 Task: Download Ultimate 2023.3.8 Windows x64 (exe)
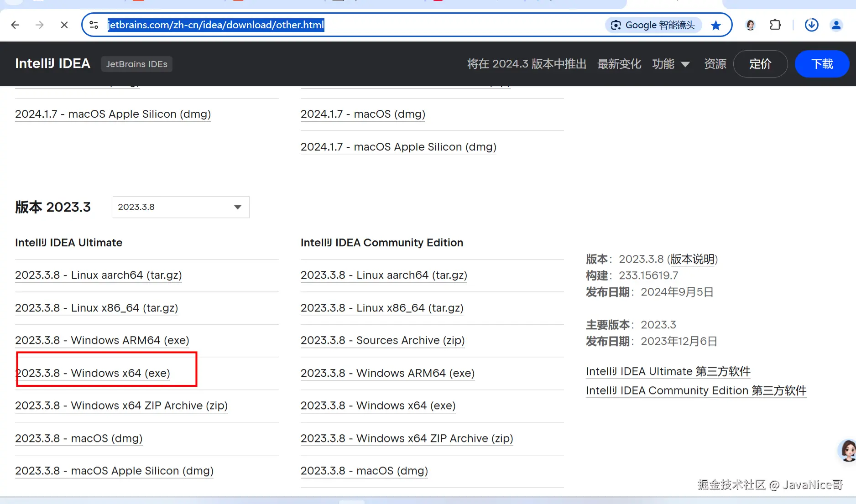(93, 373)
